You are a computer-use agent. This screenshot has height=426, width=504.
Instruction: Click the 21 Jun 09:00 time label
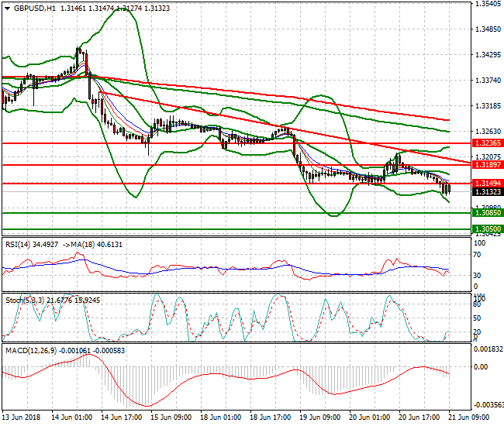pos(468,417)
